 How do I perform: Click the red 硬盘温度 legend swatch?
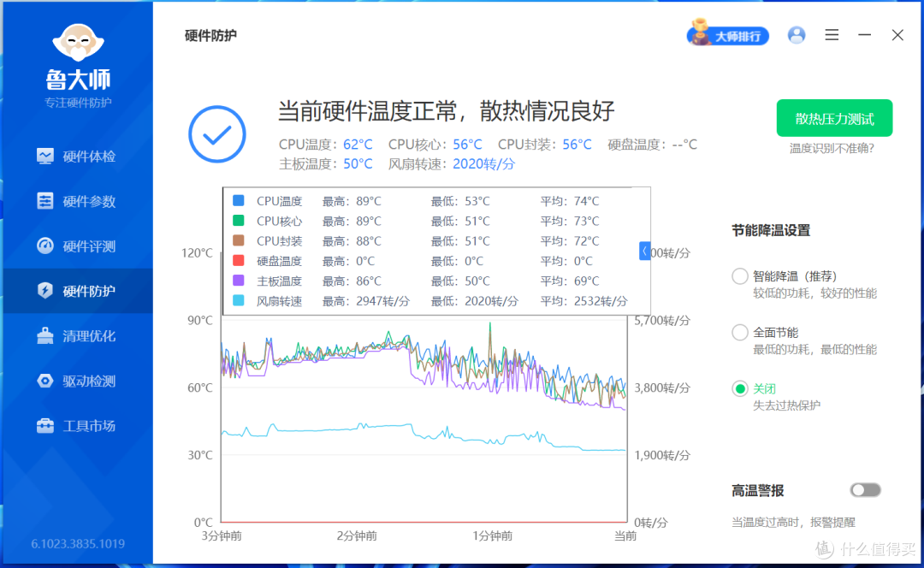click(x=239, y=260)
